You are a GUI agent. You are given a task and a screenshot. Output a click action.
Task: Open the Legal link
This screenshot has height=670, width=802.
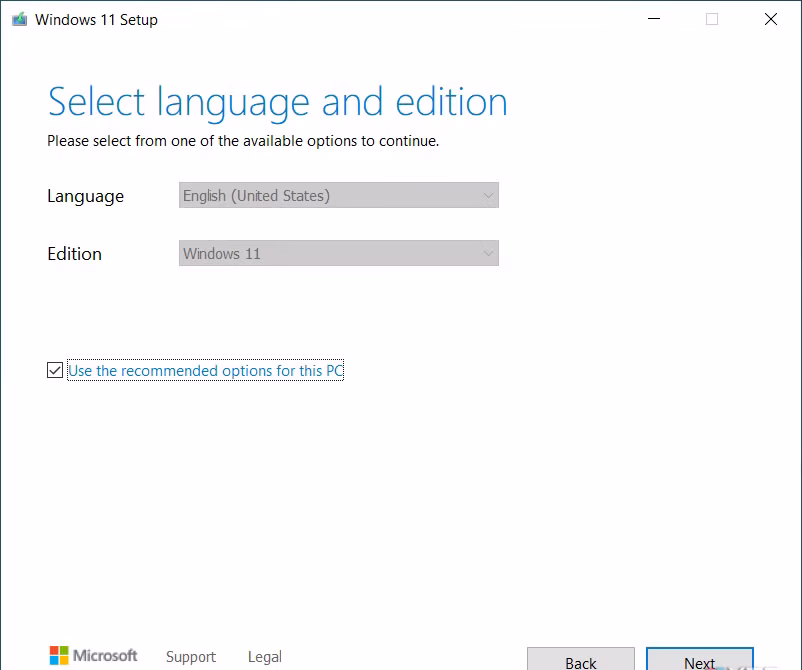coord(265,657)
